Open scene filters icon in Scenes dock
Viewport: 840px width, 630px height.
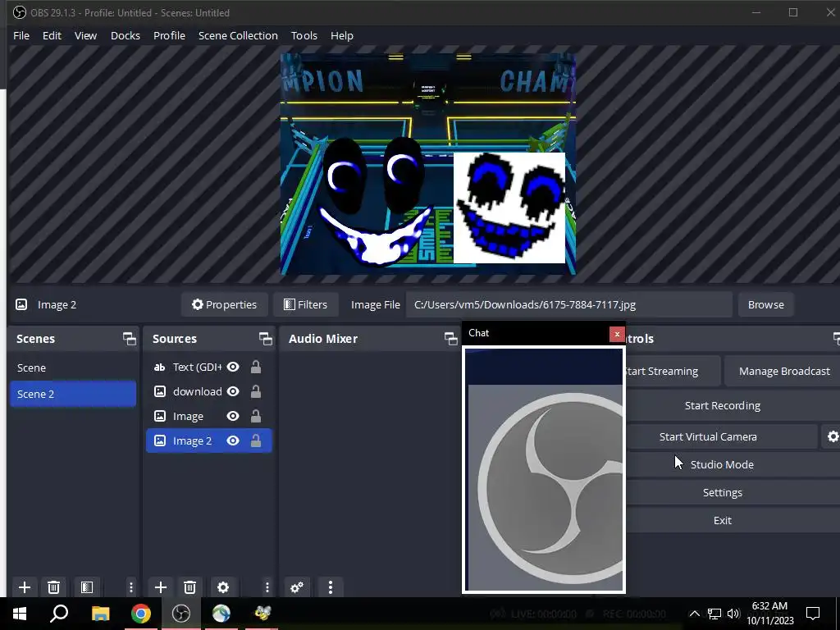(x=87, y=587)
